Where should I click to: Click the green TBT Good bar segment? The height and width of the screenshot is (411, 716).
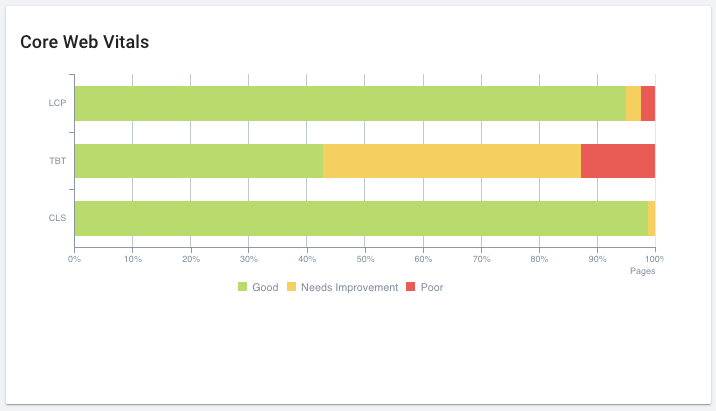(199, 161)
